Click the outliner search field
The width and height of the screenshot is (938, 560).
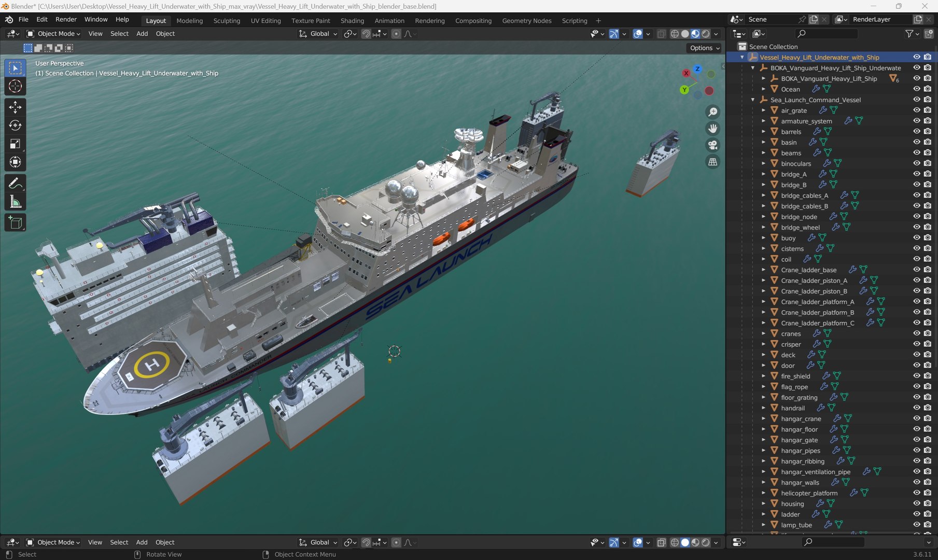click(x=828, y=34)
